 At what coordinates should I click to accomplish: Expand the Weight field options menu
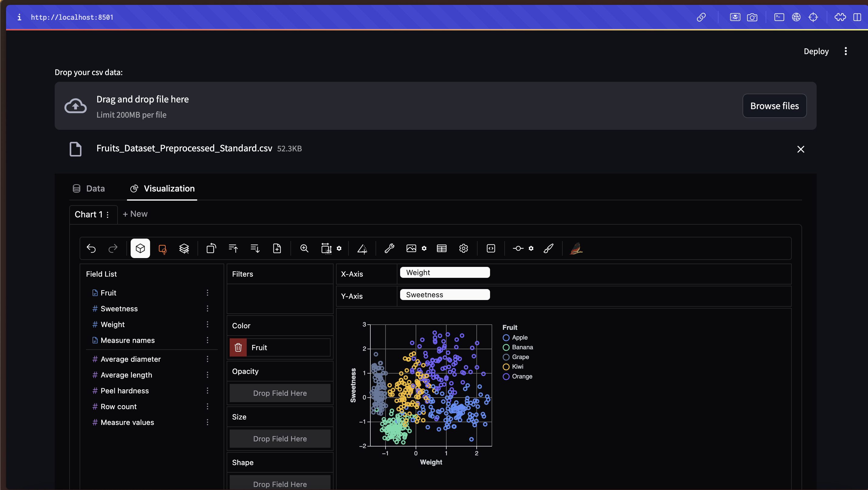(207, 324)
